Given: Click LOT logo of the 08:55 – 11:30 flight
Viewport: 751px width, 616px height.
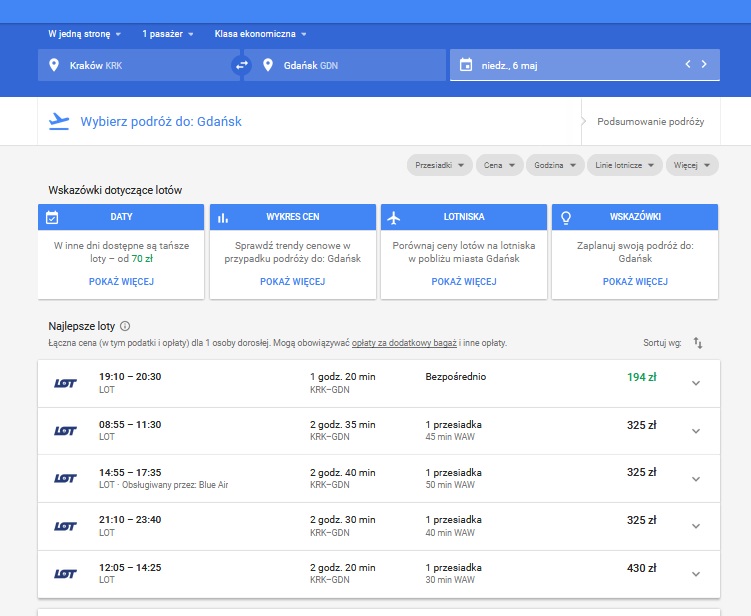Looking at the screenshot, I should pos(65,431).
